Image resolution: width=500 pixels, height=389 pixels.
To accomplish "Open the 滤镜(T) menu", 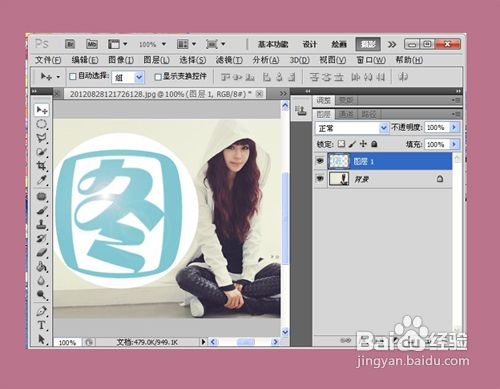I will pos(229,60).
